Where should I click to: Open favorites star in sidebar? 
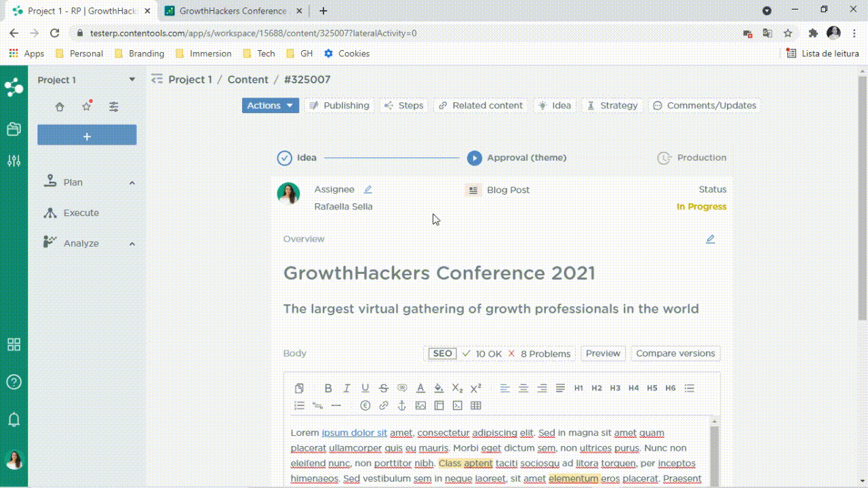coord(87,106)
